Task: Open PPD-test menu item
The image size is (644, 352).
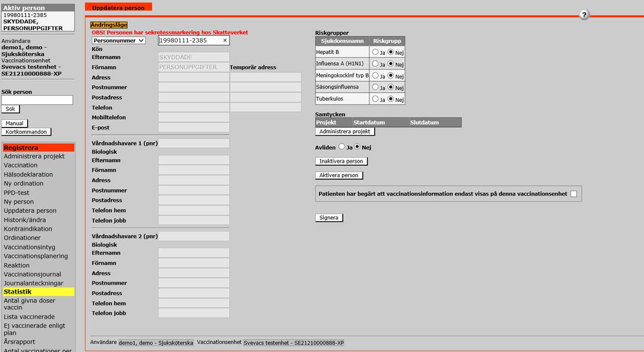Action: [x=16, y=192]
